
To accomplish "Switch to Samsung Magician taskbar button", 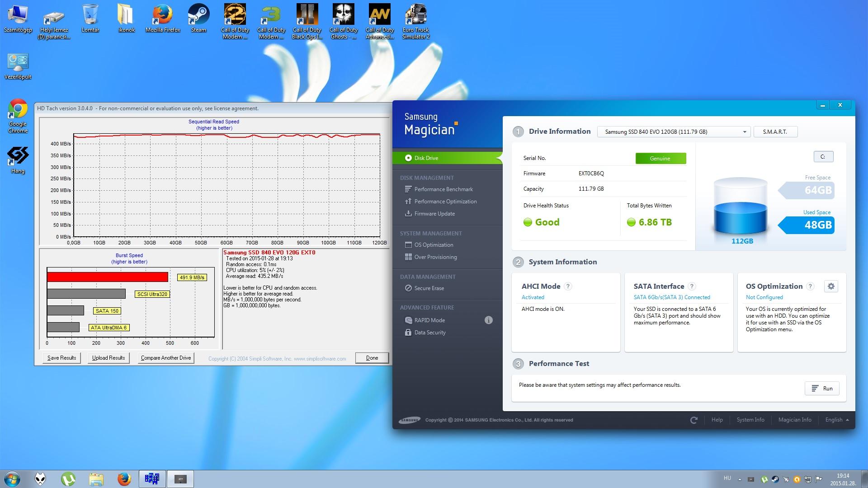I will coord(180,479).
